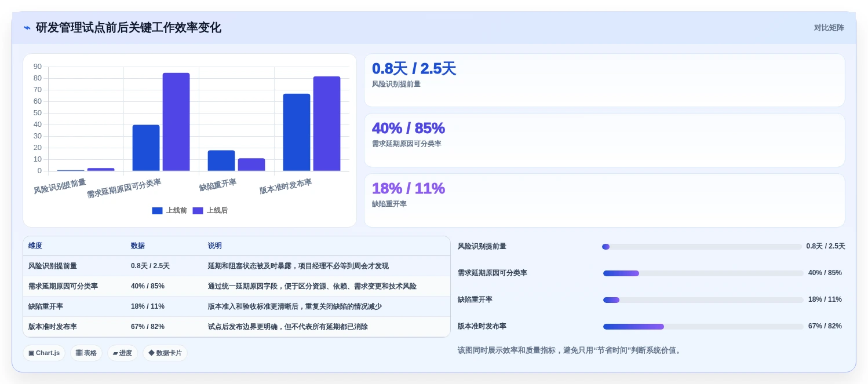Click the description starting 通过统一延期原因字段

(312, 287)
